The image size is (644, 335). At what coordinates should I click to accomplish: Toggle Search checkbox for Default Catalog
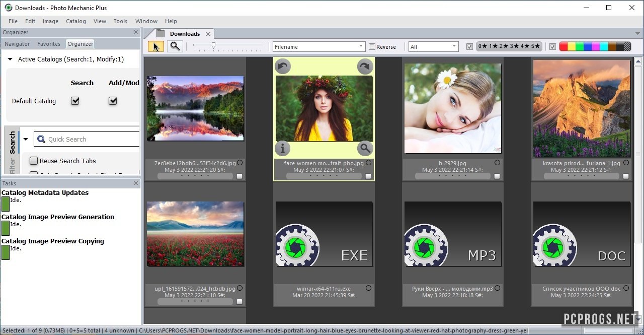75,101
